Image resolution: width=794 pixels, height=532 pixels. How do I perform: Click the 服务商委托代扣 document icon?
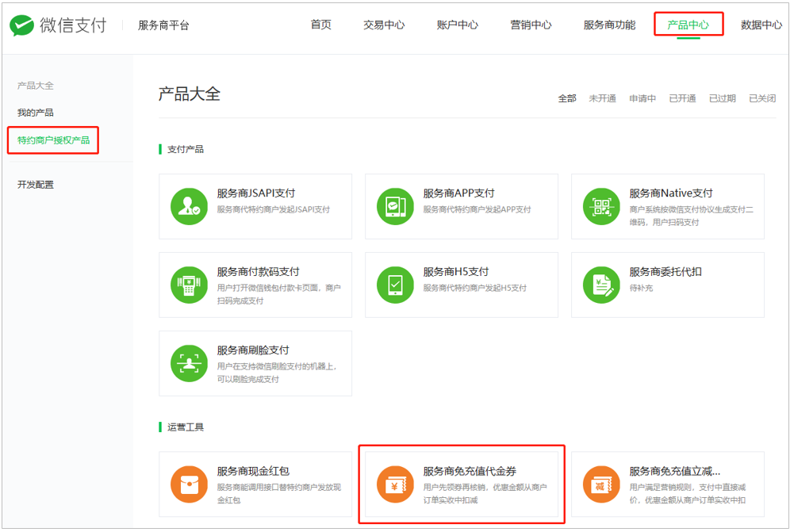pos(601,285)
